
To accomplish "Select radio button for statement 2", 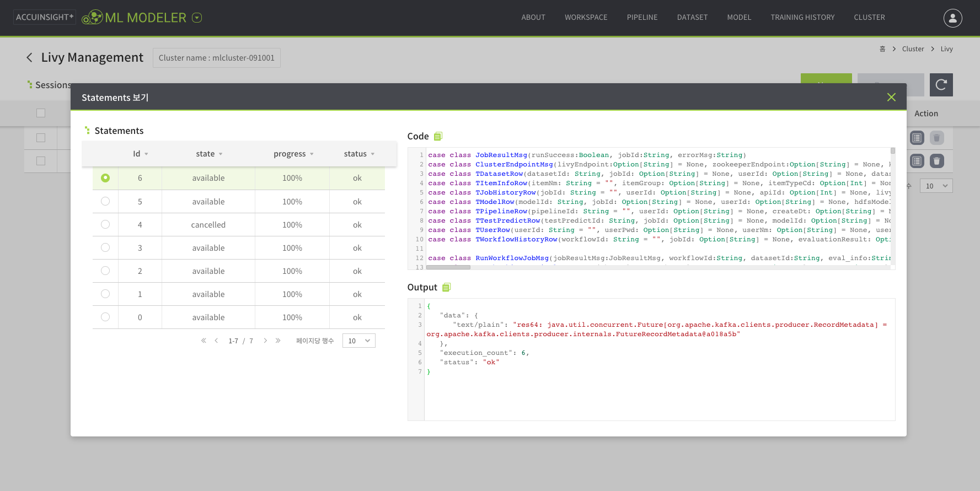I will (105, 271).
